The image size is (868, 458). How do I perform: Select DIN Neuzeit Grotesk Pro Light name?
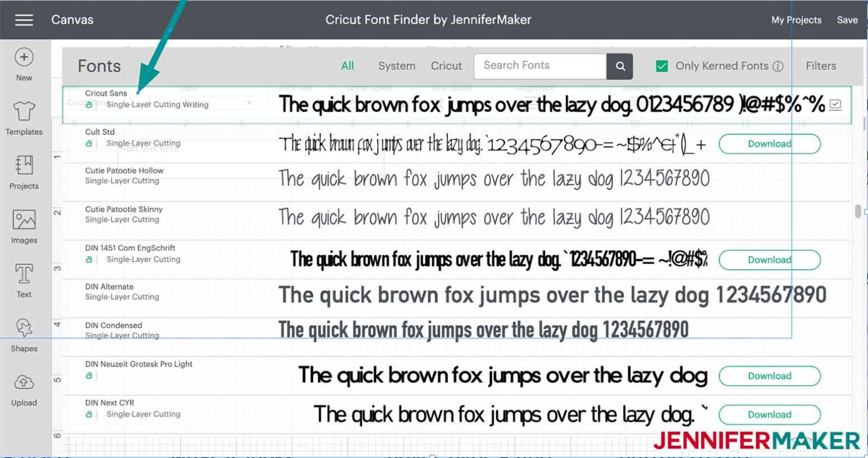point(139,364)
